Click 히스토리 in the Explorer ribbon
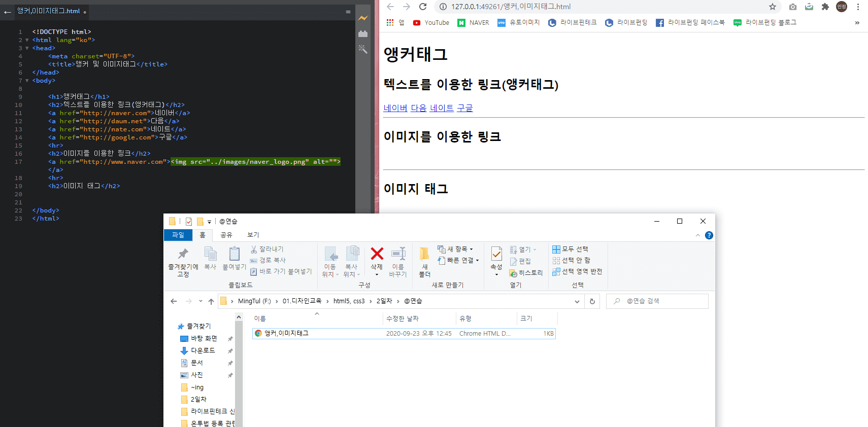The width and height of the screenshot is (868, 427). [526, 273]
